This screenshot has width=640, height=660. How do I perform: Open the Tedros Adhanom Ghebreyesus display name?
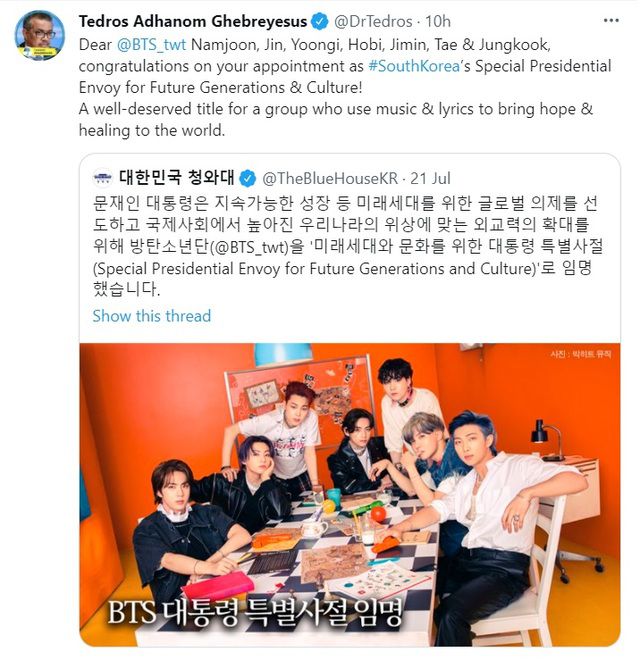(193, 21)
